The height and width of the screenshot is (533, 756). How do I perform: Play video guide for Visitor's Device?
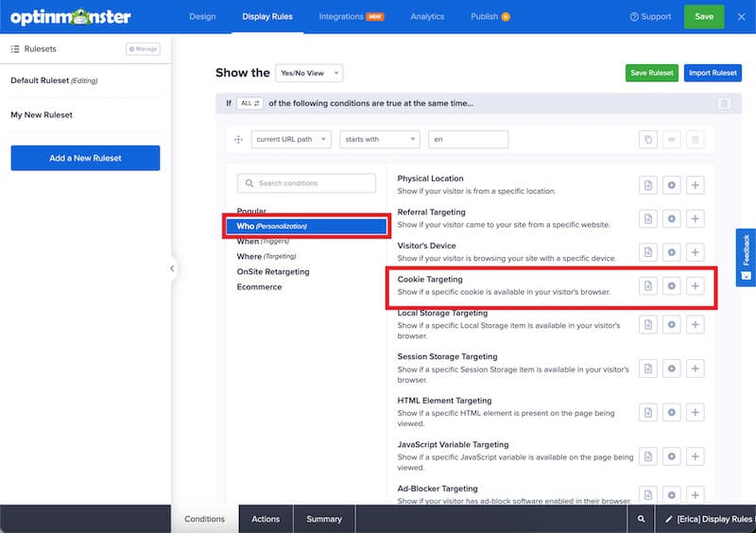(672, 252)
